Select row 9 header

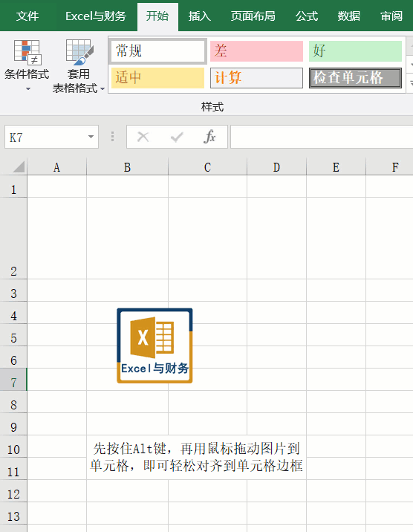click(x=13, y=424)
